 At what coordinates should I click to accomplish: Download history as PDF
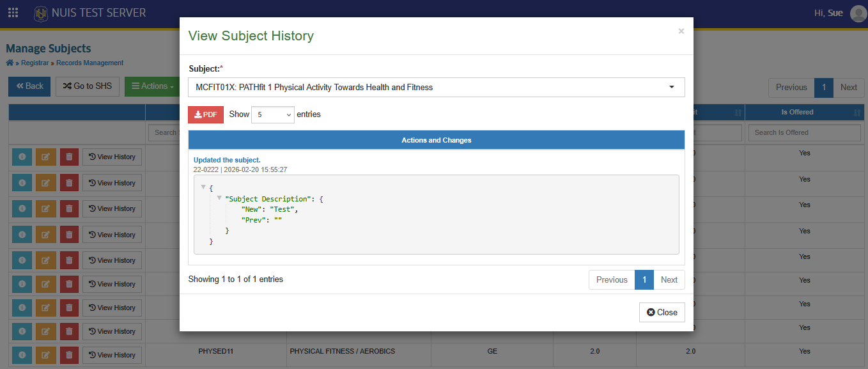[x=206, y=114]
